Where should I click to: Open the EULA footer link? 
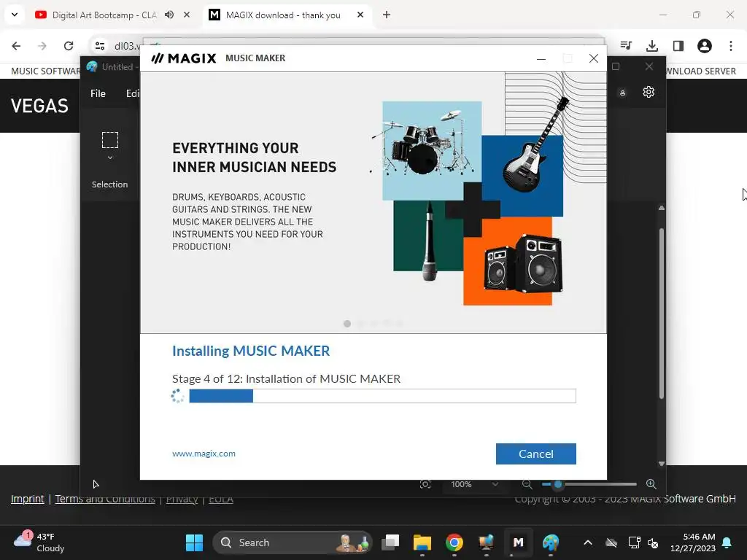[x=221, y=499]
